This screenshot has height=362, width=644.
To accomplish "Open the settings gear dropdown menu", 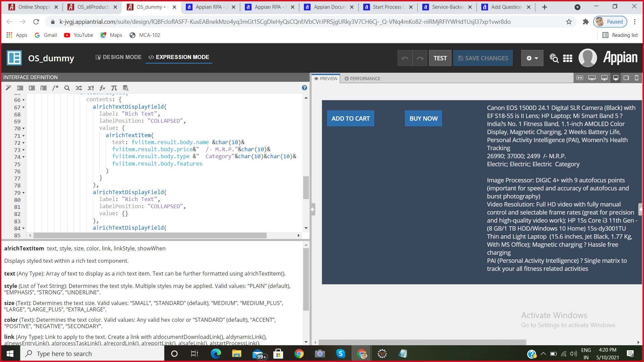I will [x=532, y=58].
